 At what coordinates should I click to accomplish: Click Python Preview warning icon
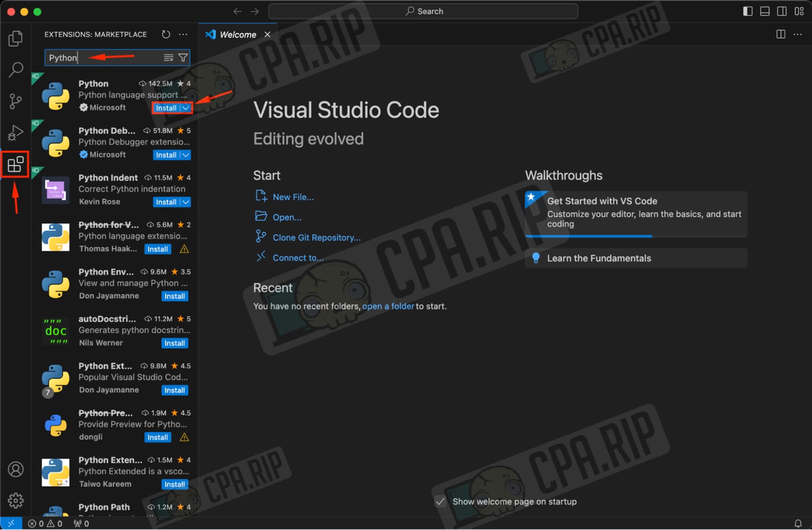click(184, 437)
